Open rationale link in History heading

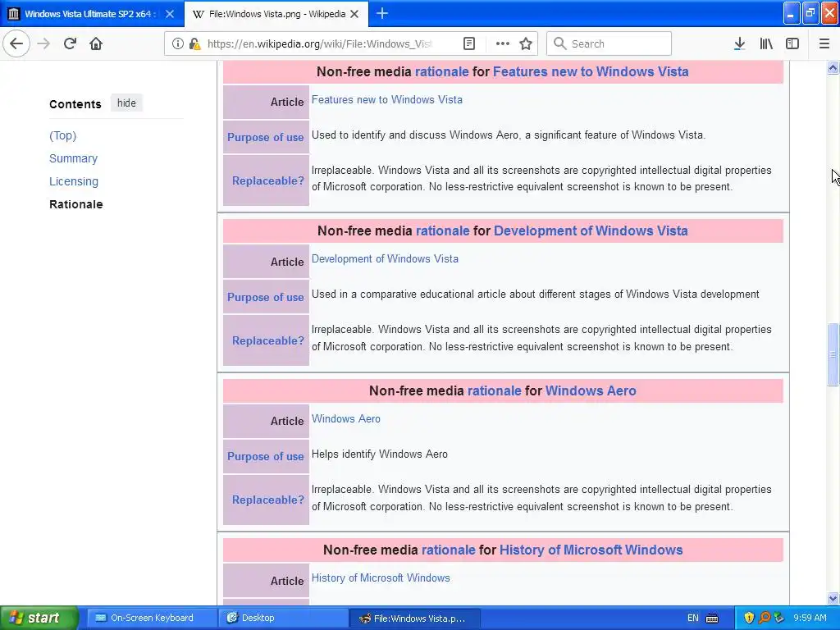point(449,550)
